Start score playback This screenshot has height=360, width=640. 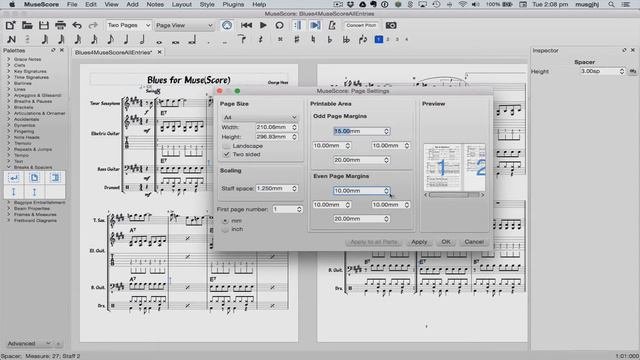[263, 25]
